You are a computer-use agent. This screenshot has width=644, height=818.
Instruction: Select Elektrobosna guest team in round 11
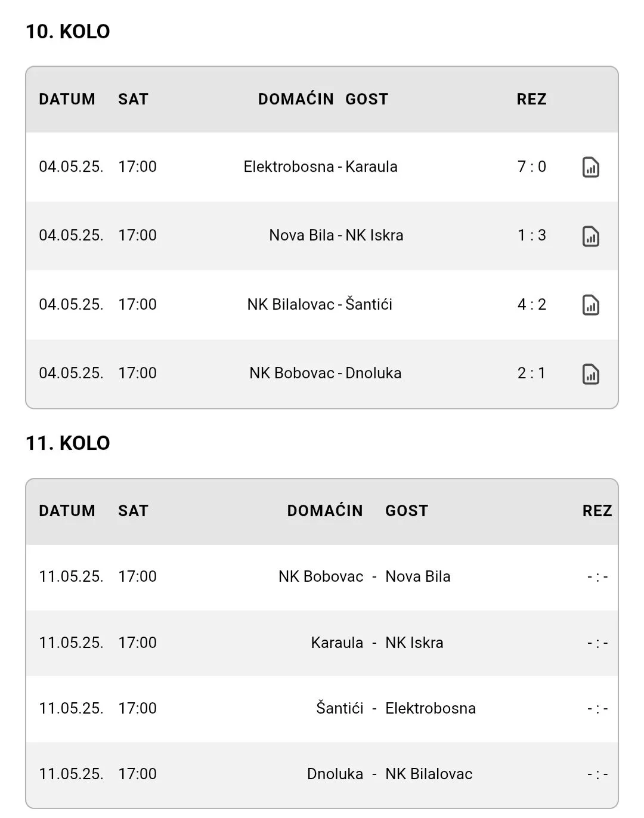pos(431,708)
